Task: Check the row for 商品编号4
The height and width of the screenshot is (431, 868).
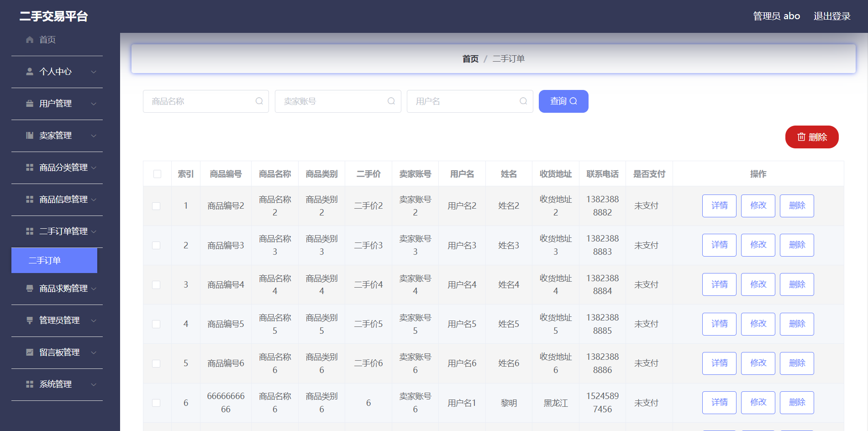Action: (156, 285)
